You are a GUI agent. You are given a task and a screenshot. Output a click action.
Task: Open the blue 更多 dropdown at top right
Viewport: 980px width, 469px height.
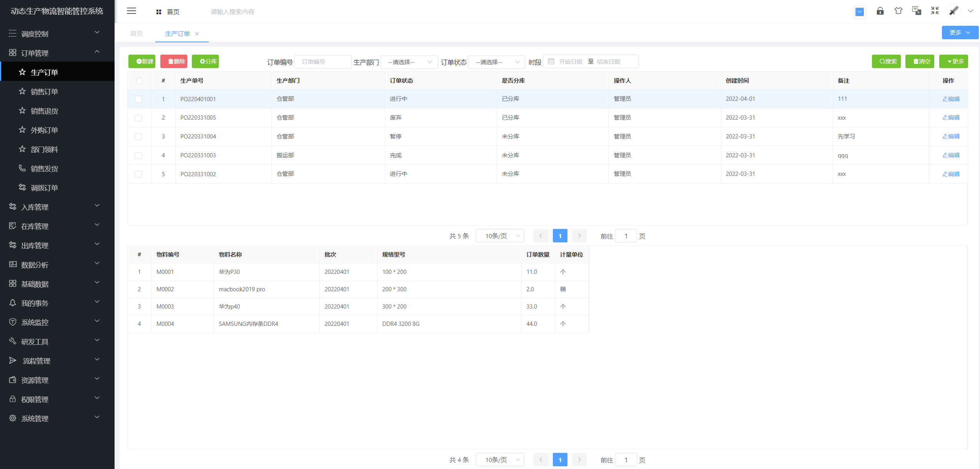tap(960, 33)
